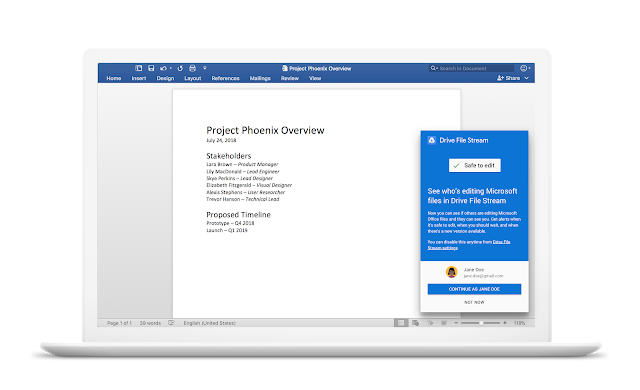Follow the Drive File Stream settings link
This screenshot has width=640, height=390.
[469, 245]
